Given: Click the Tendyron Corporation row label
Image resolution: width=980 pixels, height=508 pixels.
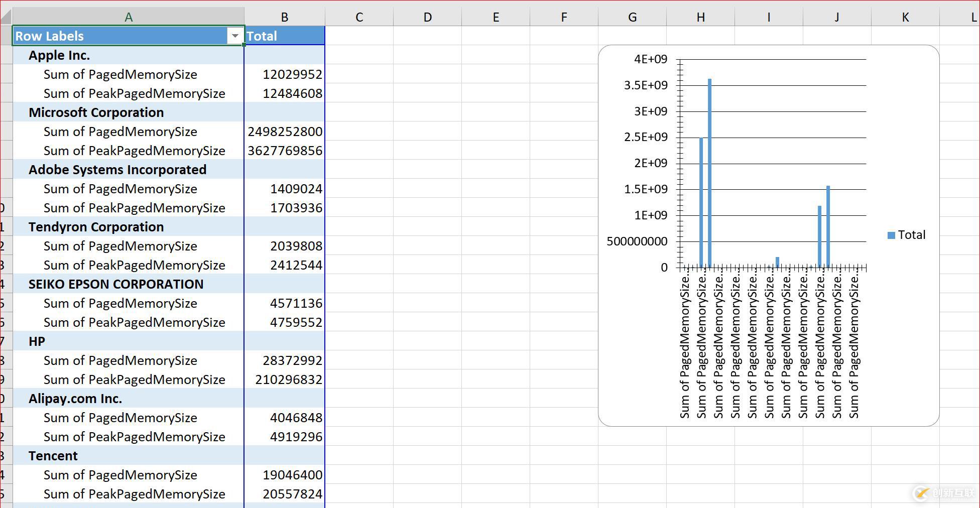Looking at the screenshot, I should point(96,227).
